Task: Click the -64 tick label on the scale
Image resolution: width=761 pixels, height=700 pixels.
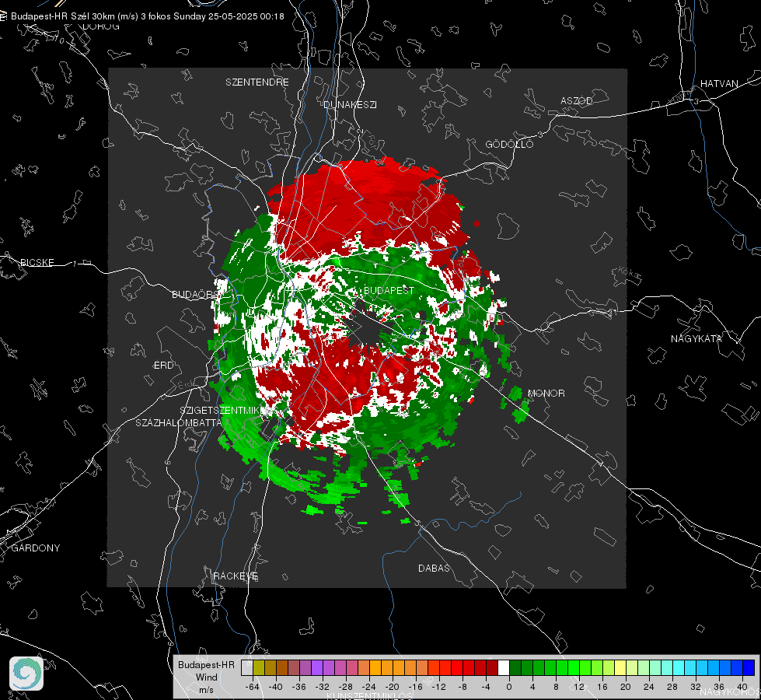Action: 253,687
